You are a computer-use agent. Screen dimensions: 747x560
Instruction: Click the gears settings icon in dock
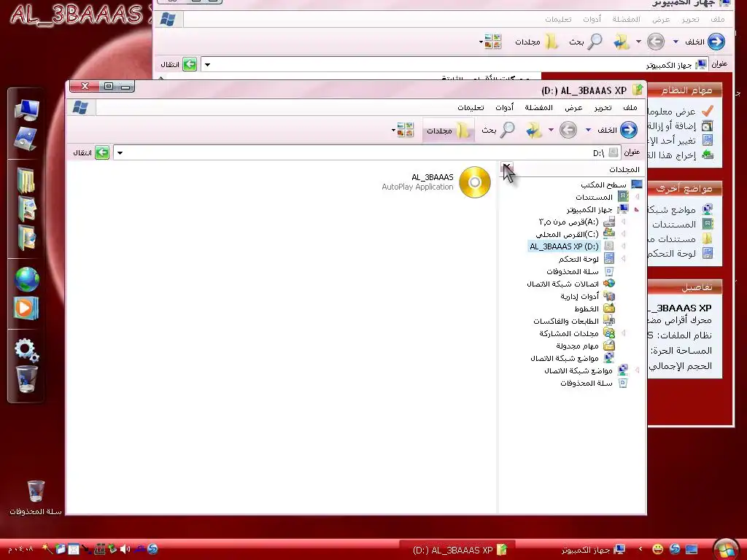point(27,351)
